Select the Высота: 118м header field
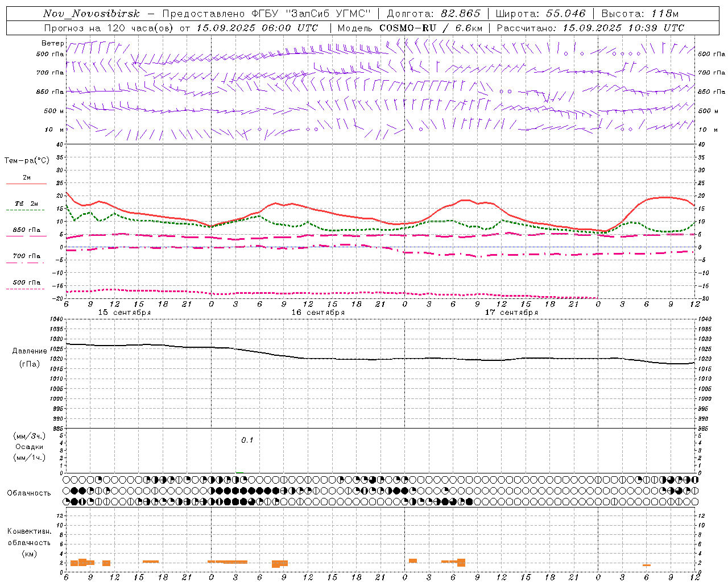The image size is (728, 582). 640,14
